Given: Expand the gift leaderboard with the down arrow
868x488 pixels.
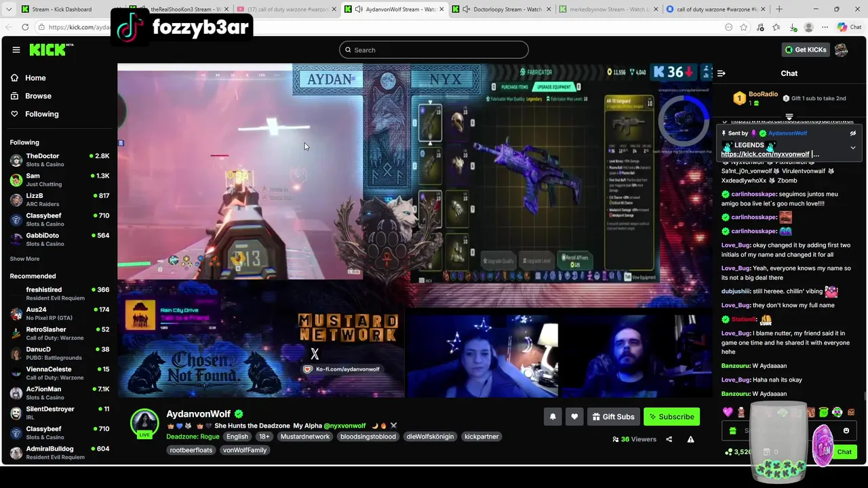Looking at the screenshot, I should coord(789,117).
